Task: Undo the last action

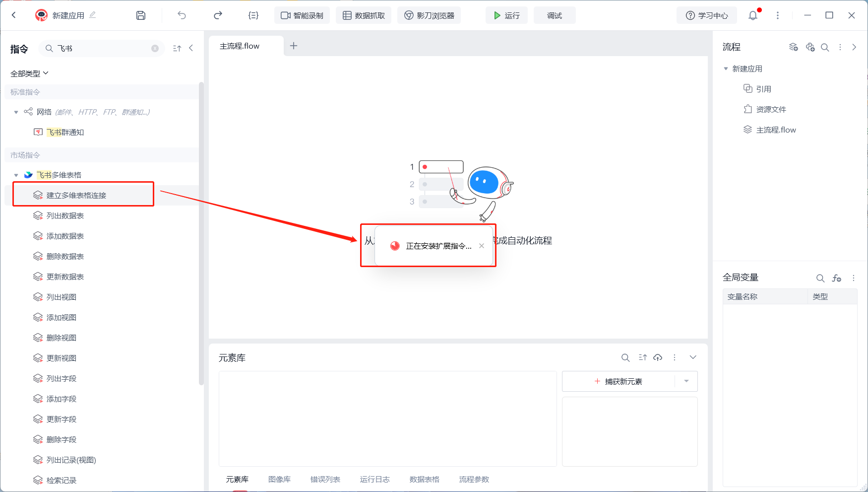Action: (x=182, y=15)
